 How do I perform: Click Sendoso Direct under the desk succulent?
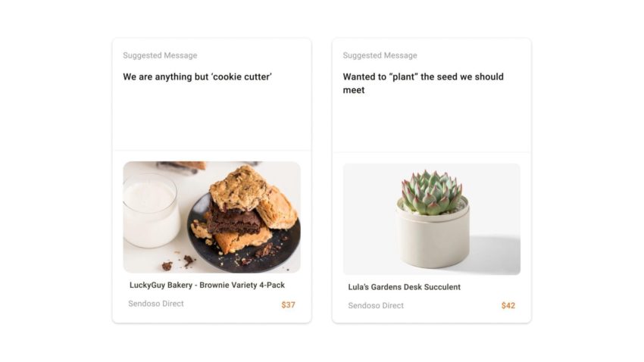click(x=375, y=306)
